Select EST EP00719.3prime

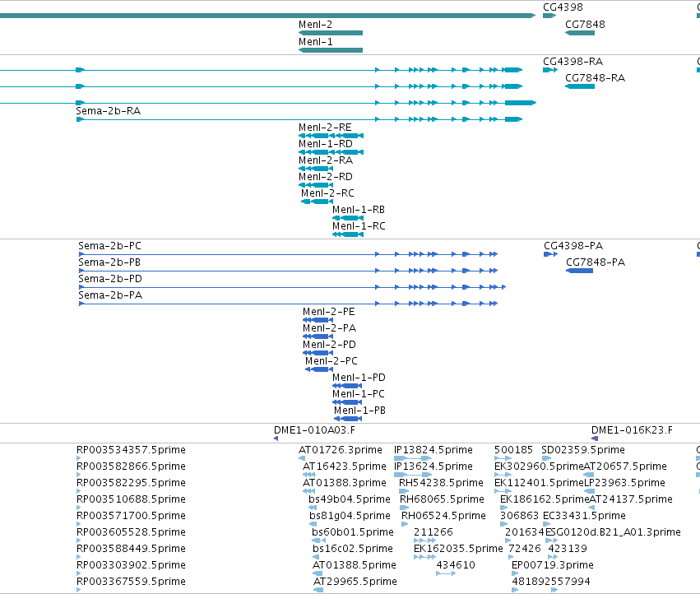coord(552,566)
